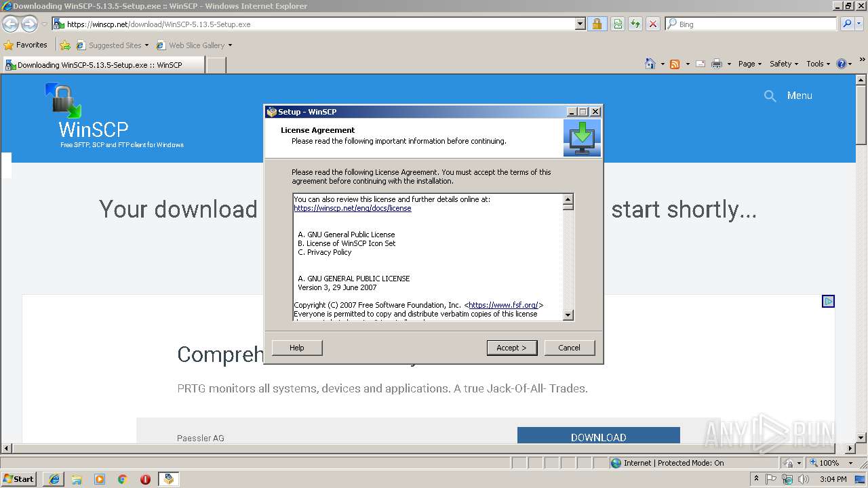Click the Read Mail envelope icon

point(700,64)
